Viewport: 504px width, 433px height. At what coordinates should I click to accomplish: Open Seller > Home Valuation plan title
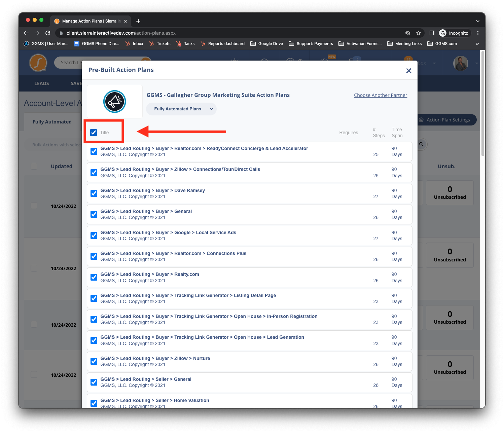[155, 400]
